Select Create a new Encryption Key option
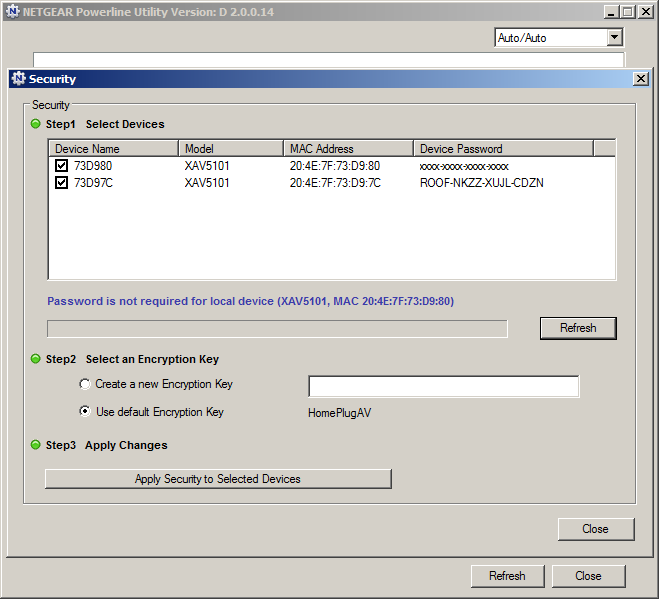 coord(85,384)
